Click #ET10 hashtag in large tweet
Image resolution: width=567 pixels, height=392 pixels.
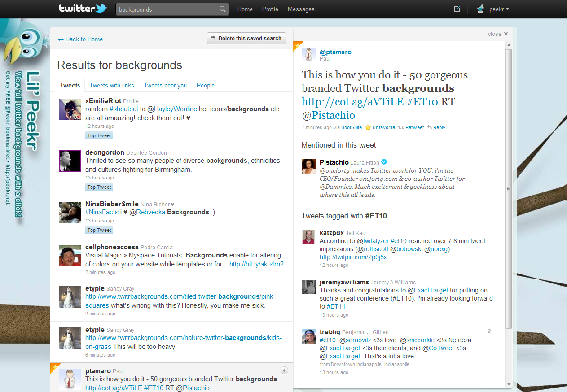[x=422, y=102]
